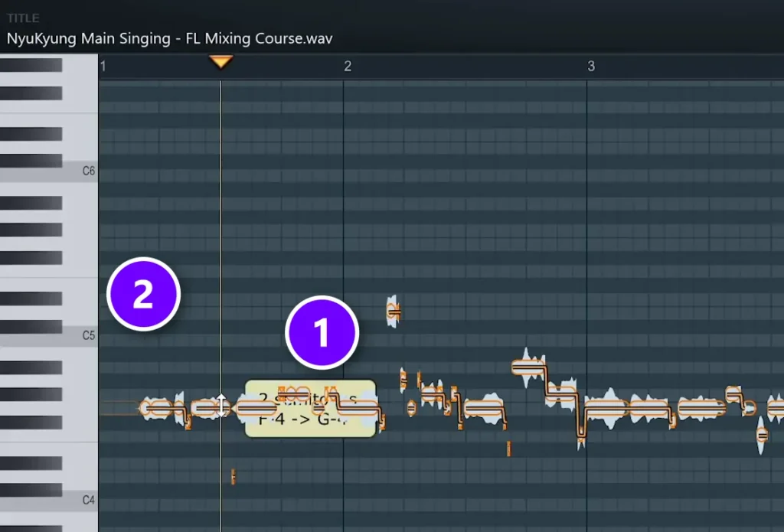
Task: Select the isolated highest note blob after bar 2
Action: pos(394,312)
